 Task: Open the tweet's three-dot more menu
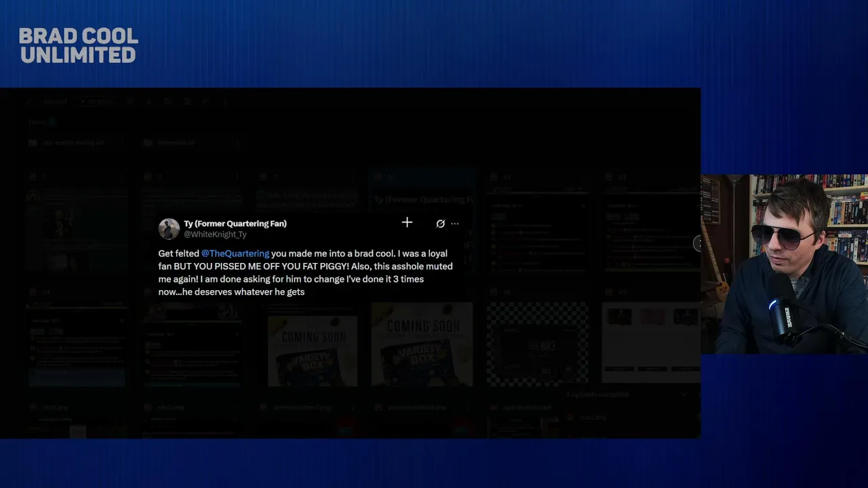(454, 224)
